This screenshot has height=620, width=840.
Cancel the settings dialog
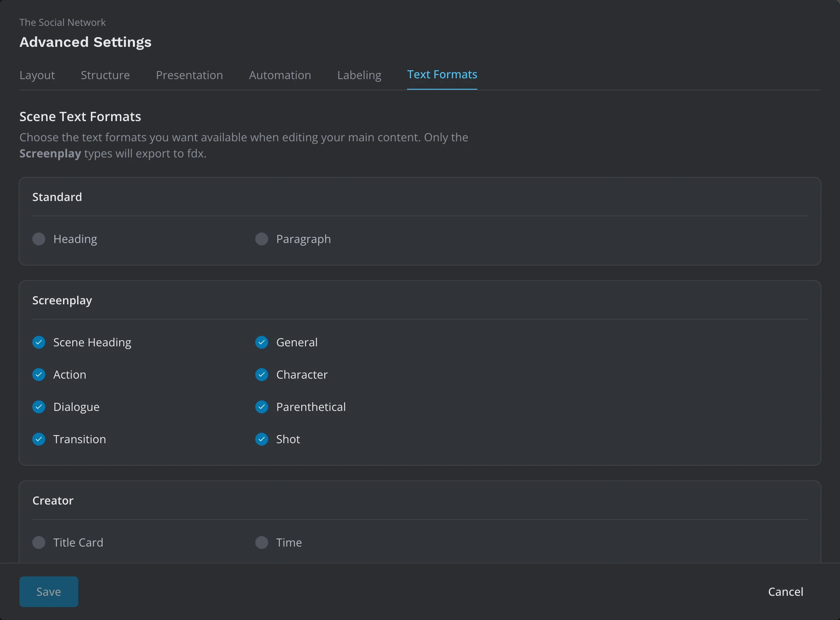785,592
